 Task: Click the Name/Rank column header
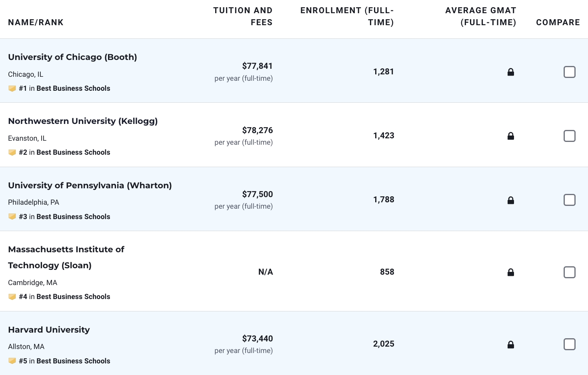click(x=36, y=22)
